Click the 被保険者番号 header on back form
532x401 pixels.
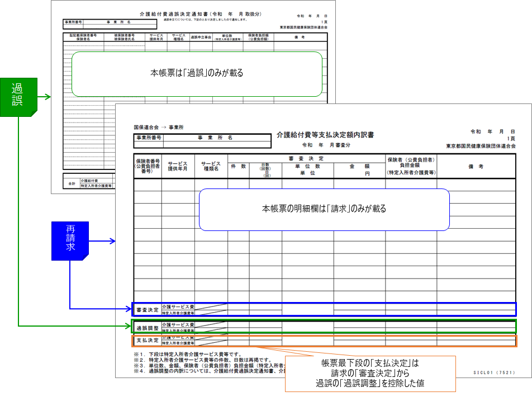(124, 35)
